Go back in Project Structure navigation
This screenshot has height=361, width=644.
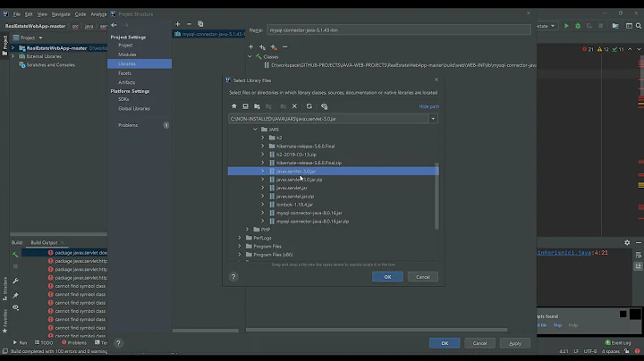click(x=114, y=25)
